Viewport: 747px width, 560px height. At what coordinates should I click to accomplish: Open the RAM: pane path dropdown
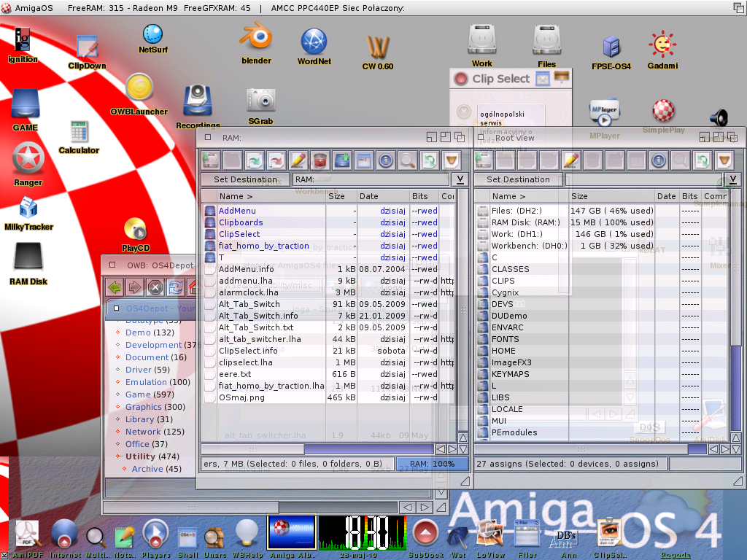coord(460,179)
